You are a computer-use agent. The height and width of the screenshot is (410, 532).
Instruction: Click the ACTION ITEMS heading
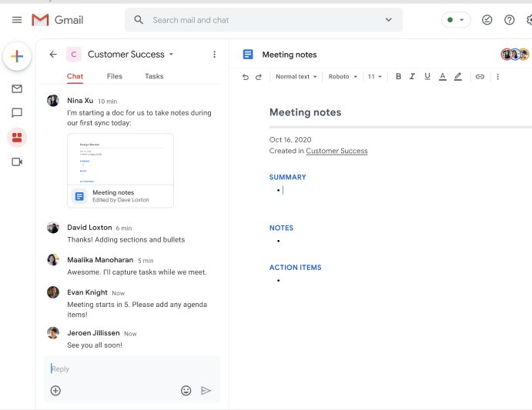coord(295,267)
